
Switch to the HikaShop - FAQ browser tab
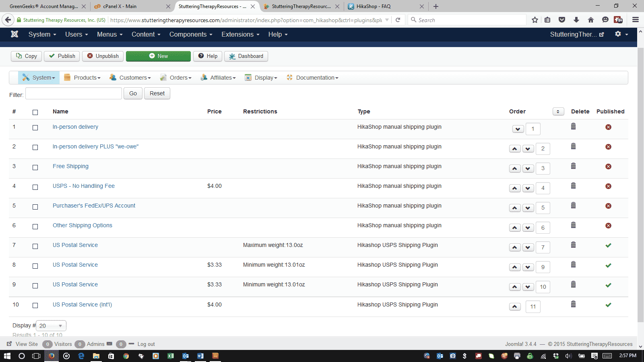(x=385, y=6)
